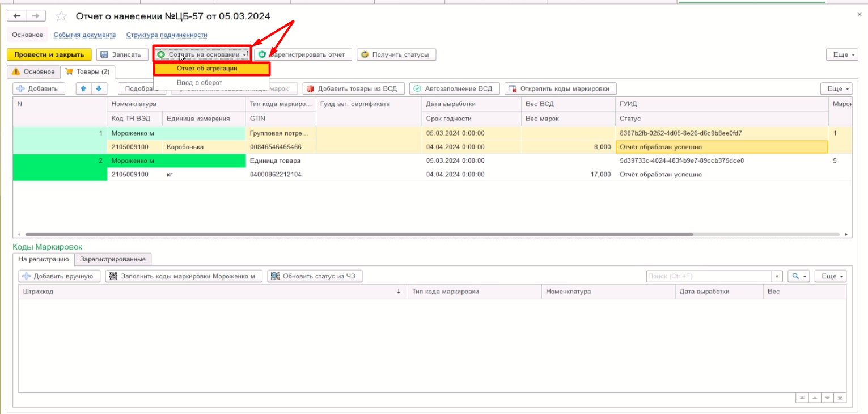Open the Основное tab with warning icon

(x=33, y=71)
